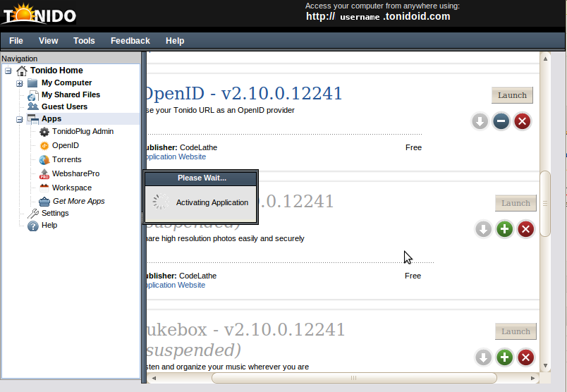The image size is (567, 392).
Task: Click the Get More Apps basket icon
Action: [x=44, y=201]
